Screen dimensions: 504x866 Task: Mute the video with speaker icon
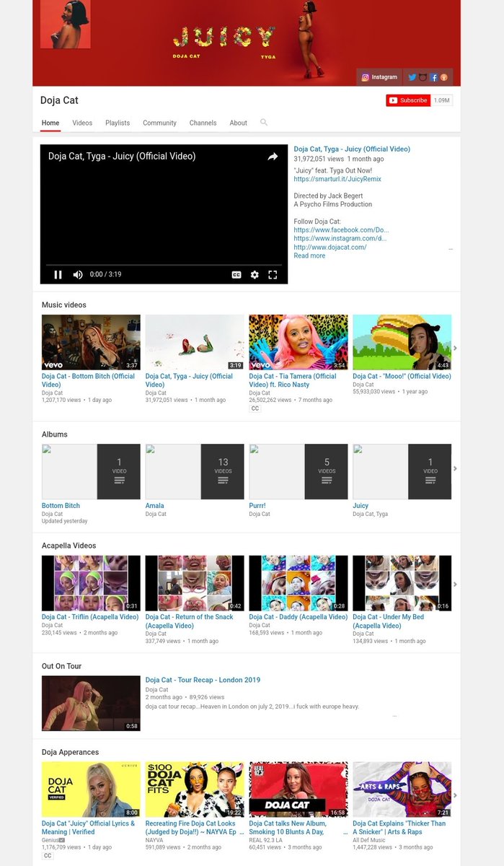click(x=78, y=274)
